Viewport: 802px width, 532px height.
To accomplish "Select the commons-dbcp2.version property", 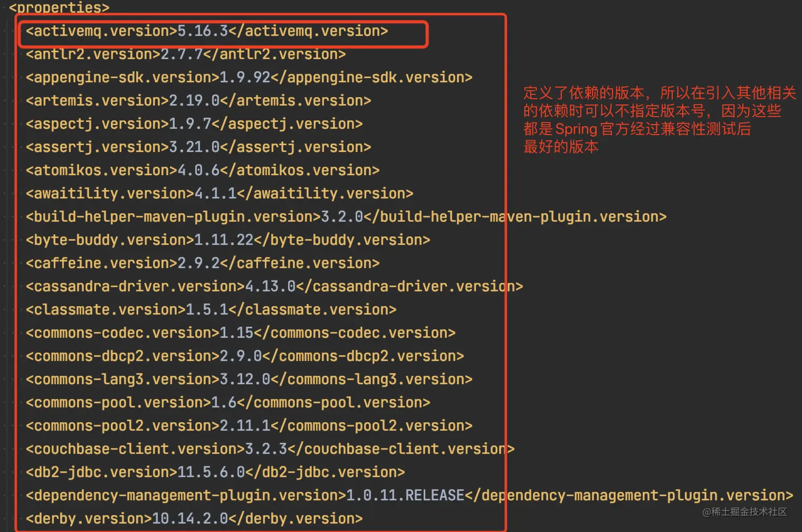I will coord(245,356).
